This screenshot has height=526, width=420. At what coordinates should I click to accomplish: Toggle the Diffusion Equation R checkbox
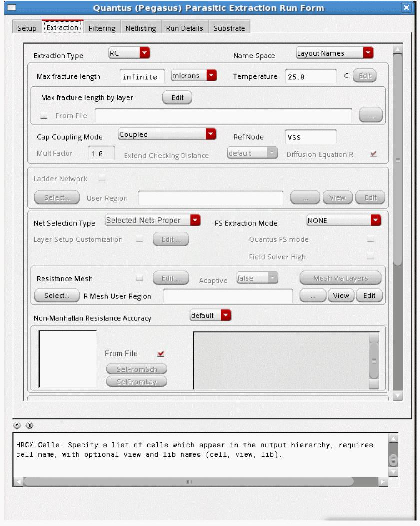[x=373, y=154]
